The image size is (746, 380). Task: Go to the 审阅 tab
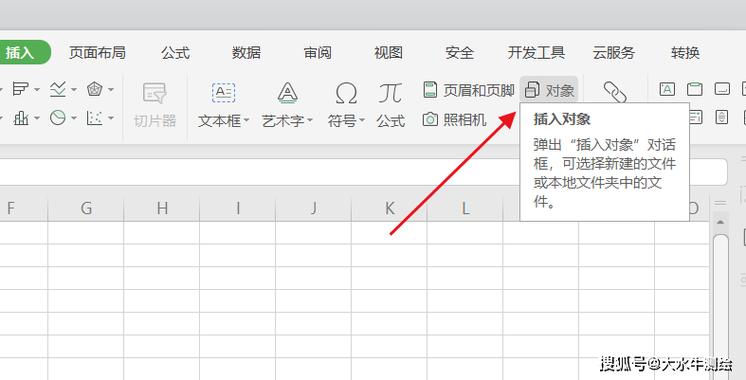pos(317,52)
